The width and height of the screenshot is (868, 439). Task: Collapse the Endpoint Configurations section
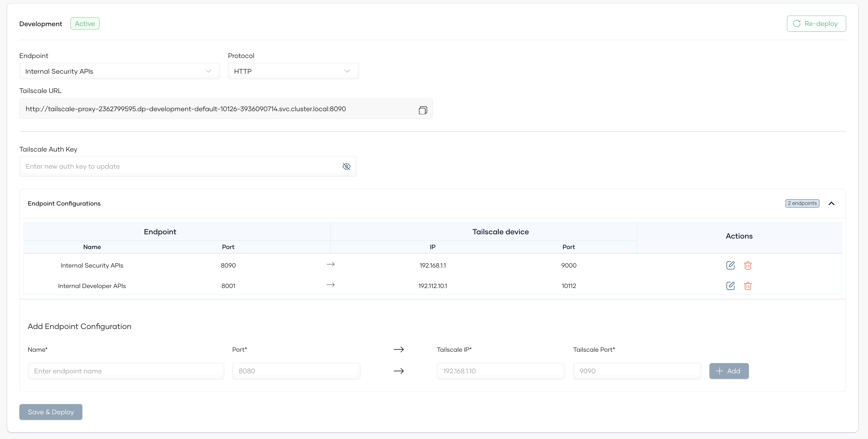coord(831,203)
